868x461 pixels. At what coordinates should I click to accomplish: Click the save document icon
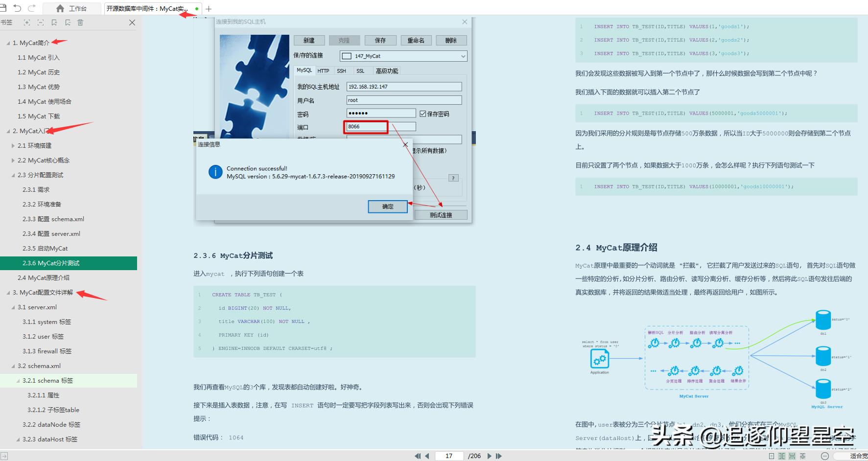tap(4, 8)
